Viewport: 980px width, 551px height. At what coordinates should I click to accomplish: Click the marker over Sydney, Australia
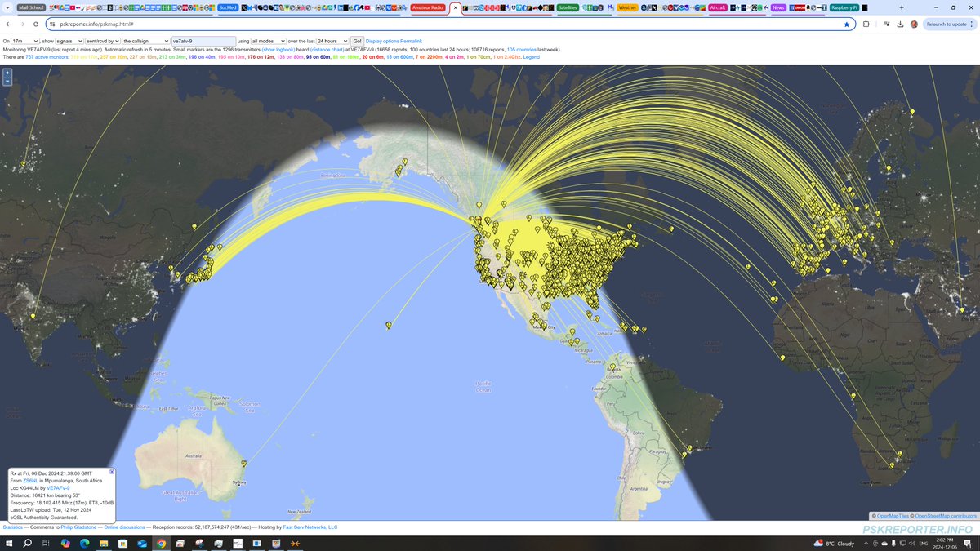[243, 464]
